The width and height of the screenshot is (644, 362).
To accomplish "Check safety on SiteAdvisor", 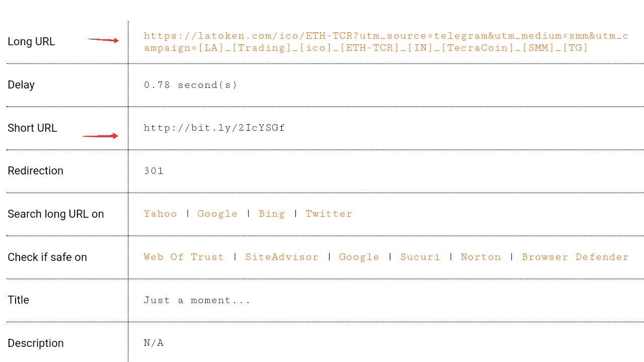I will point(282,257).
